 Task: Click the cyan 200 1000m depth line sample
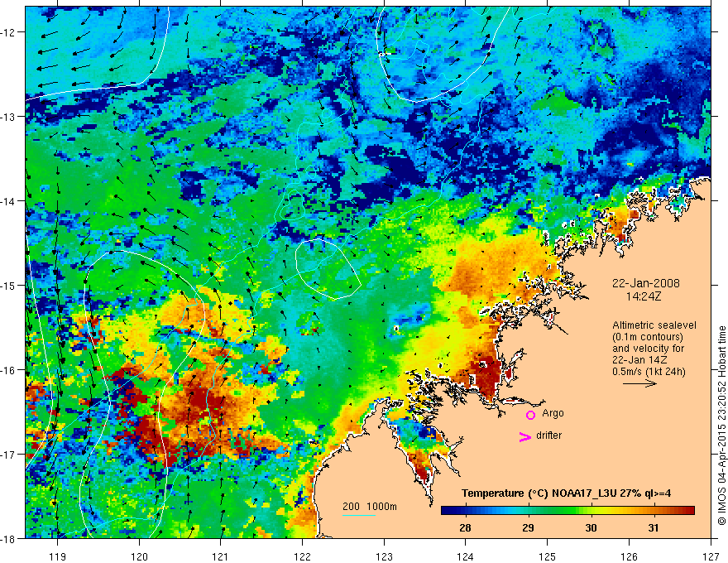coord(359,515)
